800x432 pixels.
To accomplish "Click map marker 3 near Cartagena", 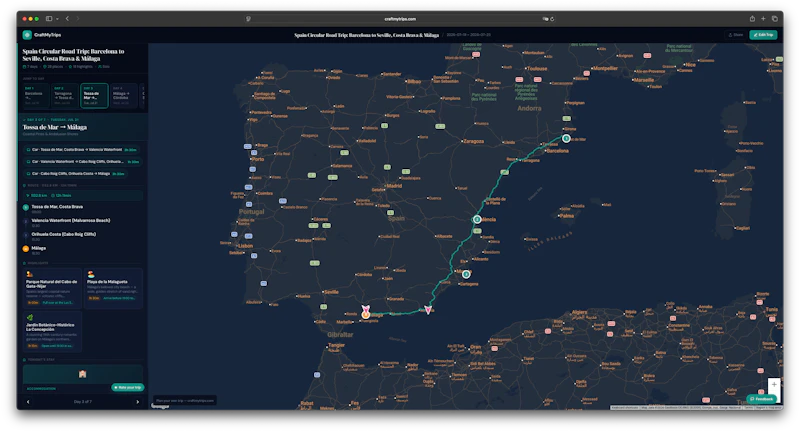I will coord(466,274).
